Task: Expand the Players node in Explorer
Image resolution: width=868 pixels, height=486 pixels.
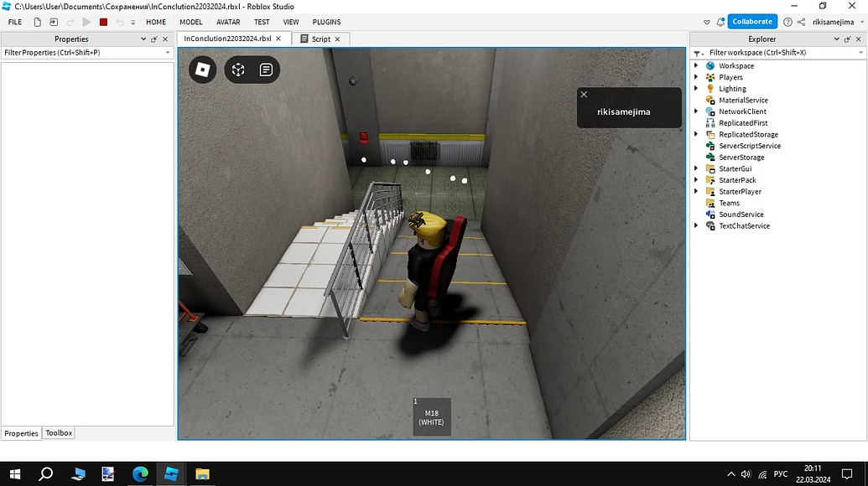Action: click(x=697, y=76)
